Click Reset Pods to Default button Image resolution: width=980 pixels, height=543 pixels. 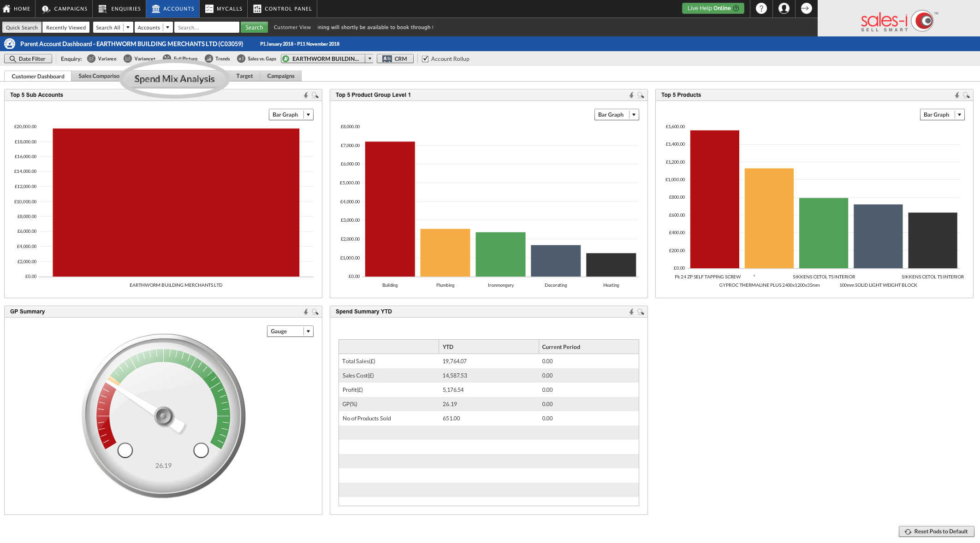tap(936, 531)
